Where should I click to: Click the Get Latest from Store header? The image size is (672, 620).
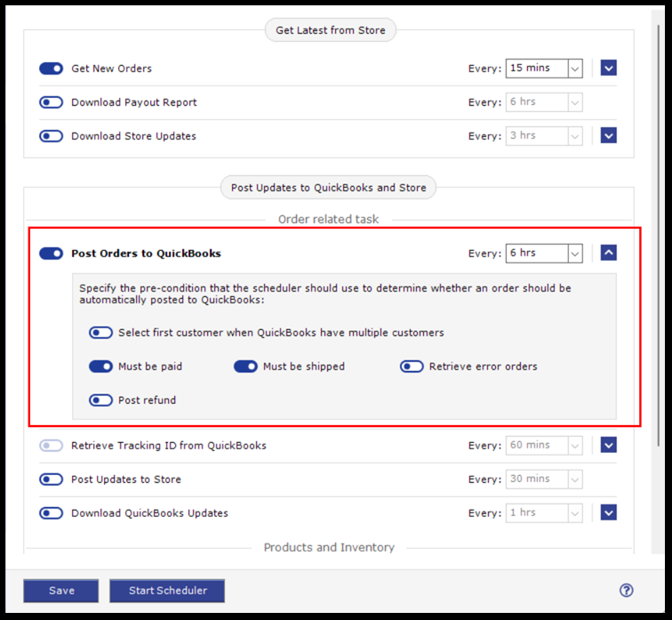tap(331, 30)
